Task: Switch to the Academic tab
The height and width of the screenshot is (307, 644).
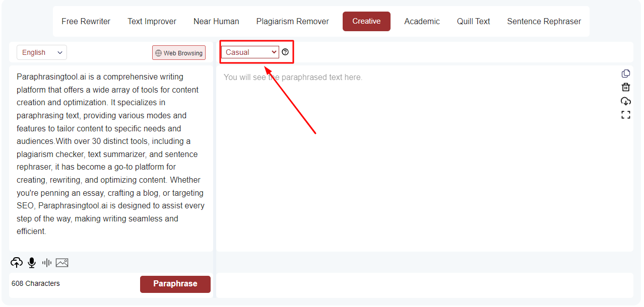Action: (x=422, y=21)
